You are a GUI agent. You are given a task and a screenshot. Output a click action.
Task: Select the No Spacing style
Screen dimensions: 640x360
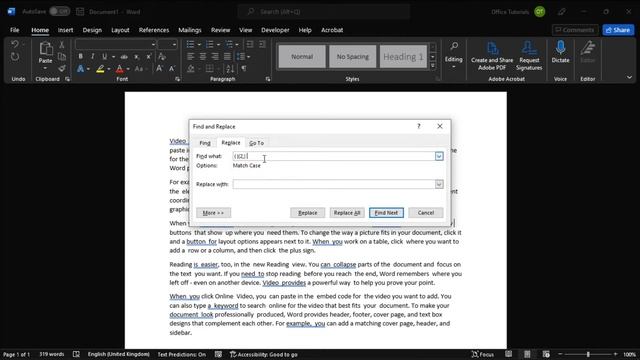coord(353,56)
